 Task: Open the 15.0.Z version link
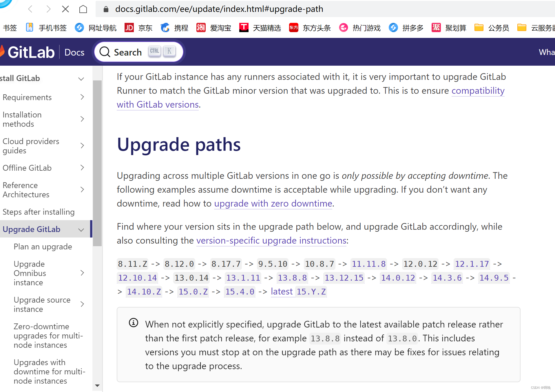[x=193, y=292]
